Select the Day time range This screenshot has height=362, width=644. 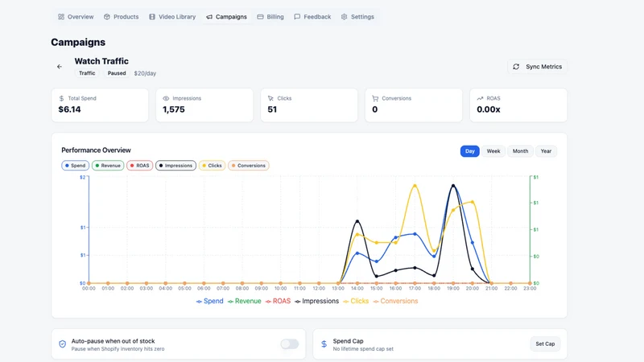[470, 151]
